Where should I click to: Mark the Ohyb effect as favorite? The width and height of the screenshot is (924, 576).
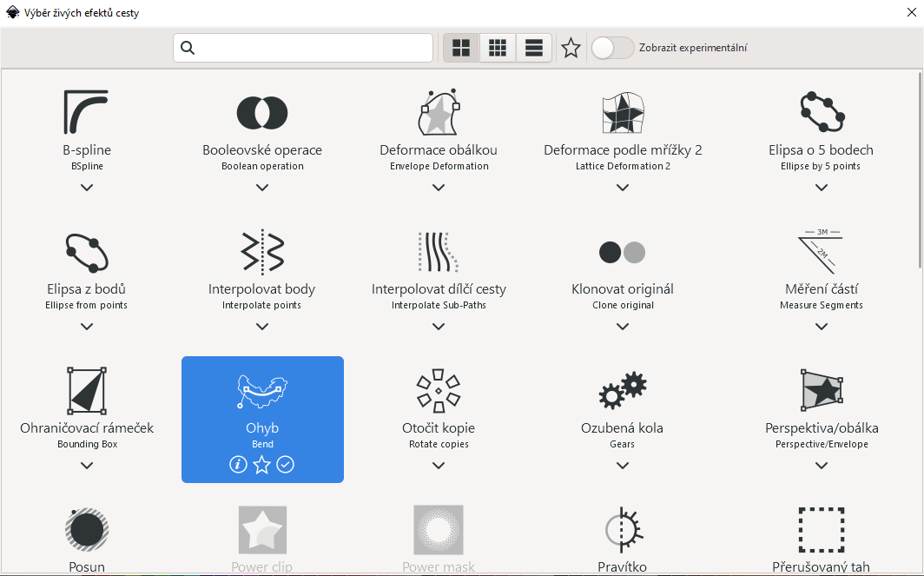tap(262, 465)
